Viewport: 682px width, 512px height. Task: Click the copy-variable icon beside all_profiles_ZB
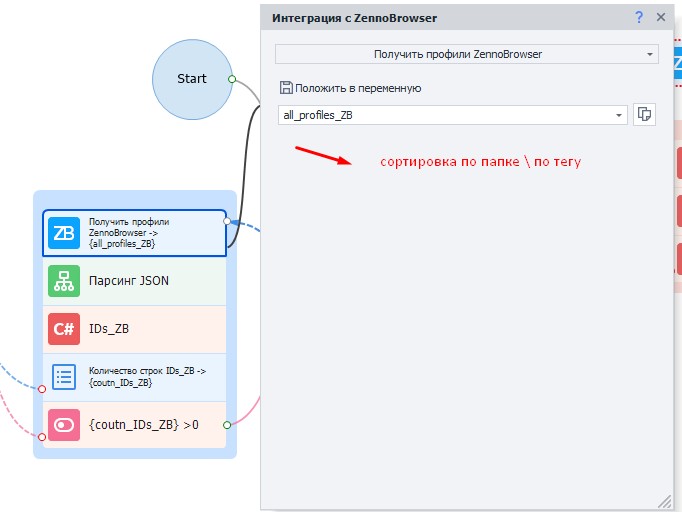(x=644, y=114)
